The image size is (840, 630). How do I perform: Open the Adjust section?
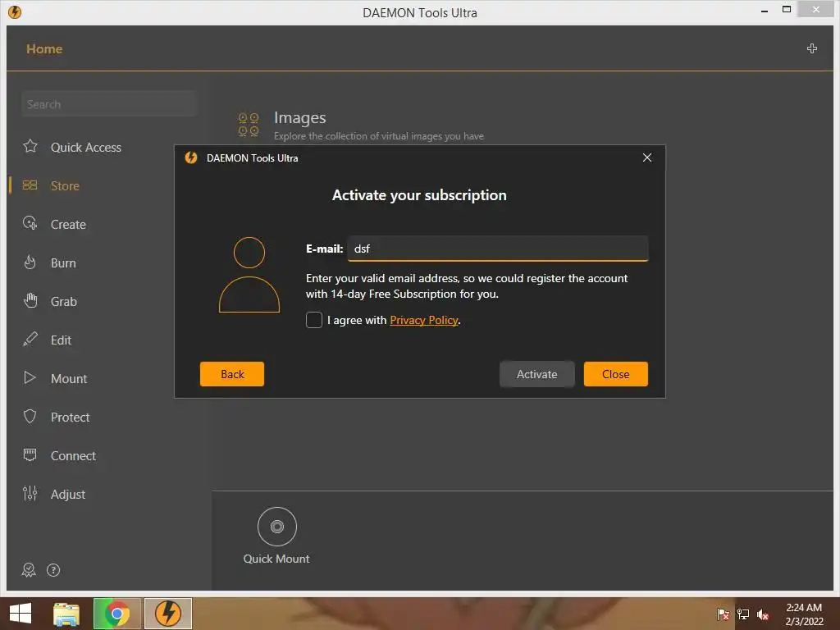click(68, 495)
